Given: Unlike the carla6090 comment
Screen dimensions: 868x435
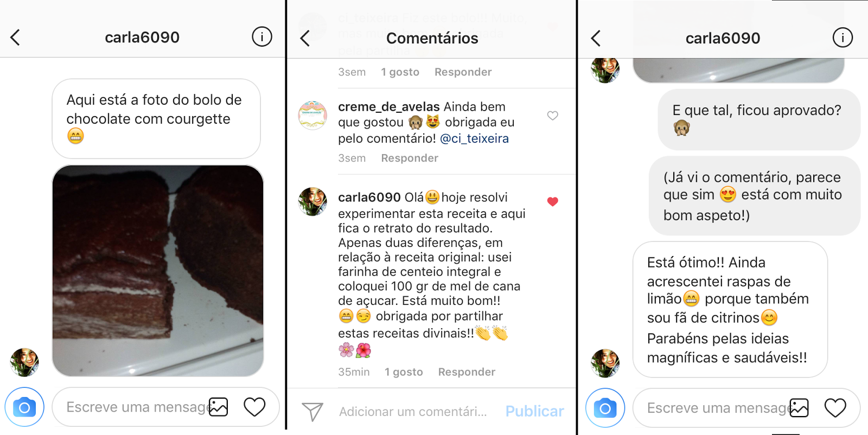Looking at the screenshot, I should coord(552,202).
